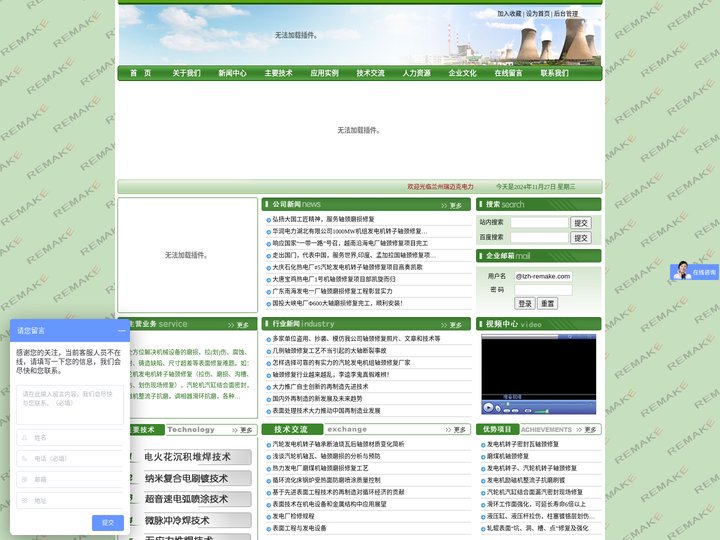Click 加入收藏 link at top
Screen dimensions: 720x540
tap(509, 14)
